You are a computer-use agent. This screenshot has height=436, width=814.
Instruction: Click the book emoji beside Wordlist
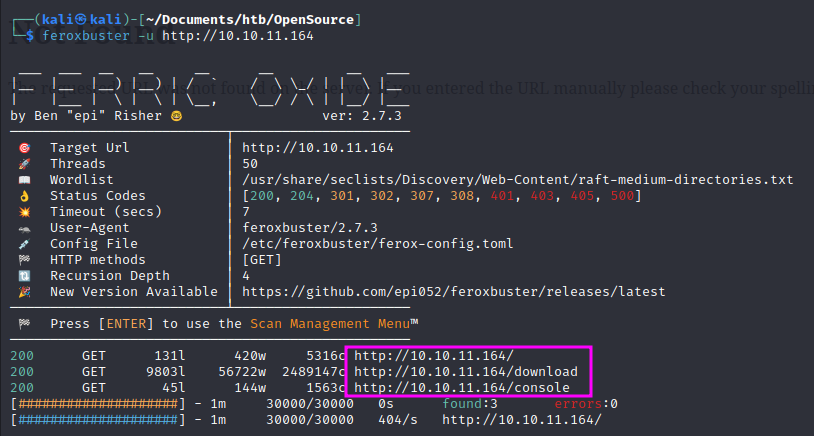coord(24,180)
